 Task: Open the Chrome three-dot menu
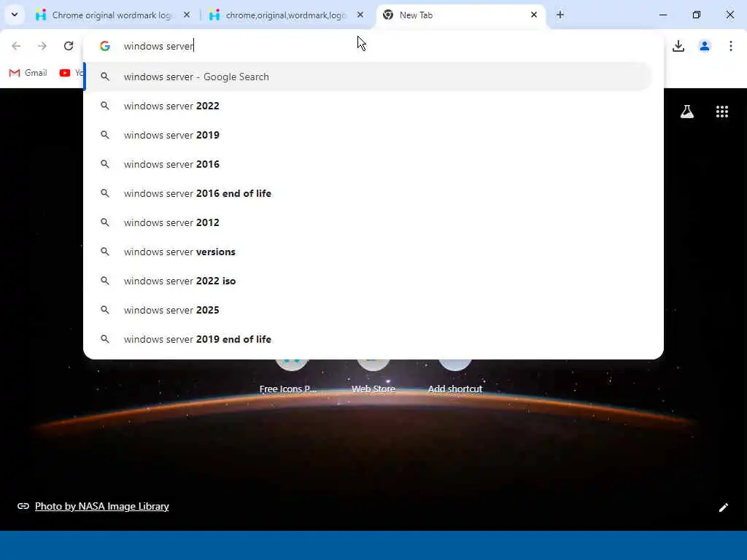coord(731,46)
